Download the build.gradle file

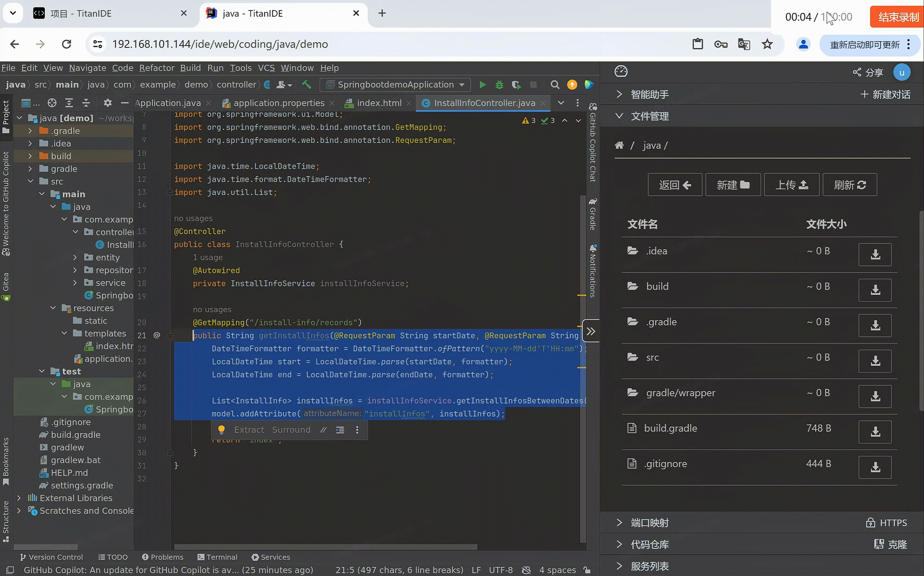point(875,432)
